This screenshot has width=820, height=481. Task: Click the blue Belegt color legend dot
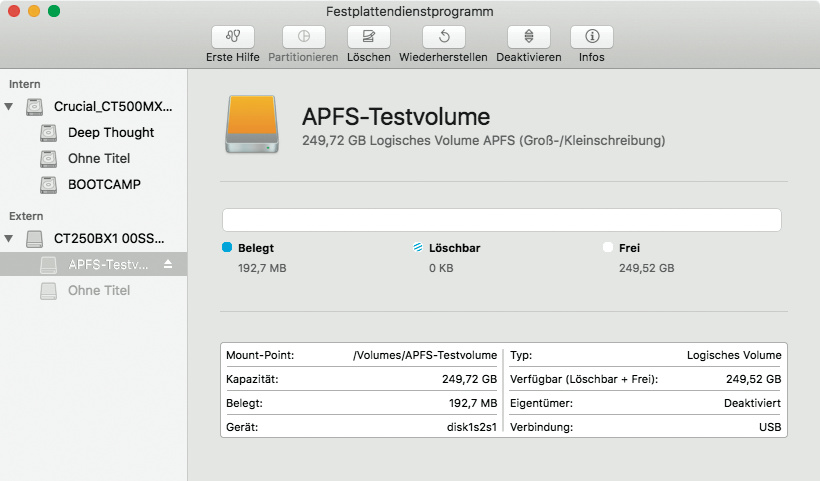point(227,247)
